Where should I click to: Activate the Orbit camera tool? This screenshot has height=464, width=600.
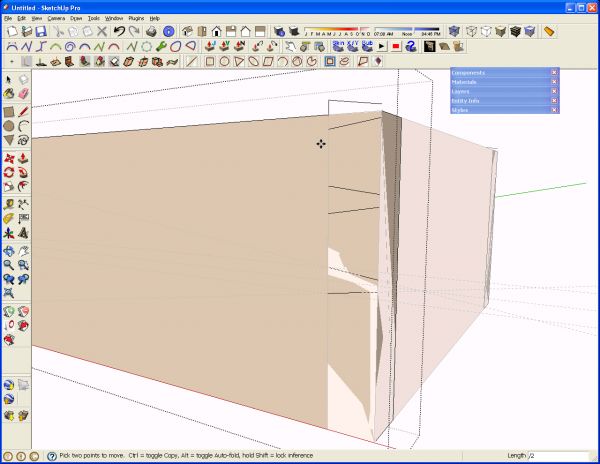click(9, 251)
